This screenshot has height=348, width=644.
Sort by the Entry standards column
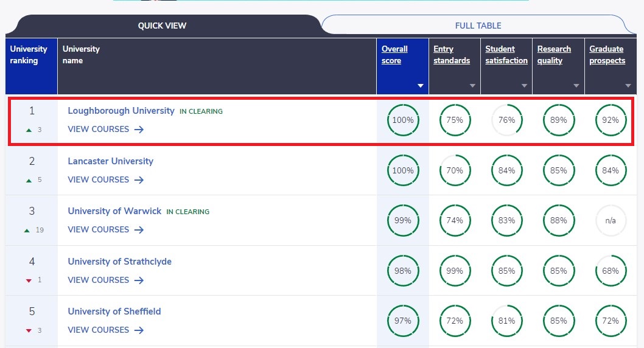452,55
